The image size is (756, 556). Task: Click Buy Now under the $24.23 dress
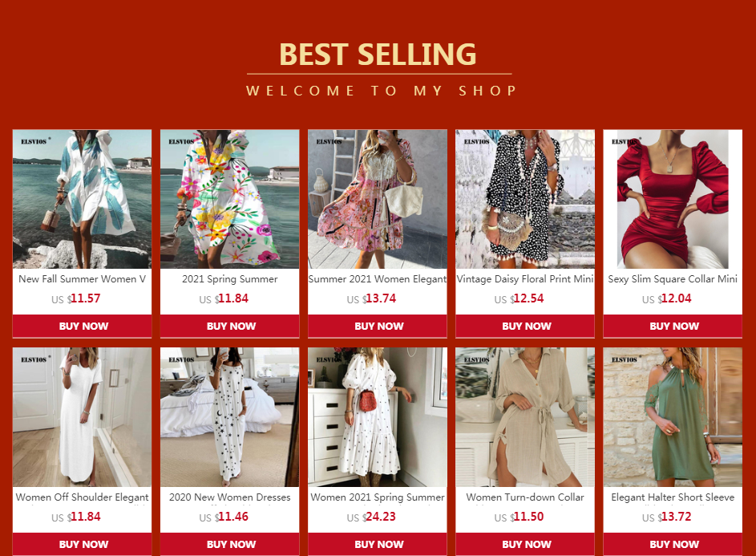pos(378,544)
